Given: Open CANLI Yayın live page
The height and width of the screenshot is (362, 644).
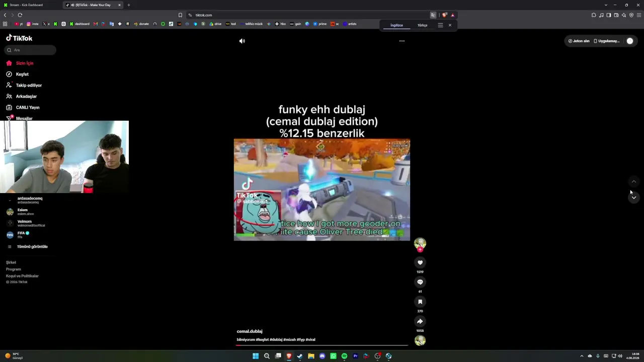Looking at the screenshot, I should pyautogui.click(x=23, y=108).
